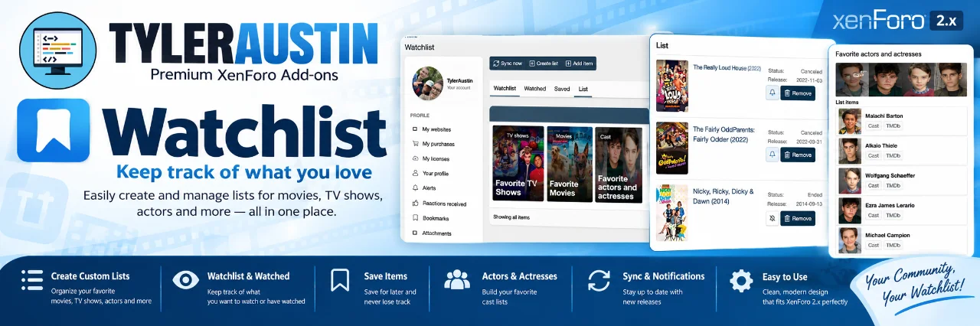The image size is (980, 326).
Task: Click the Cast tag under Wolfgang Schaeffer
Action: 873,185
